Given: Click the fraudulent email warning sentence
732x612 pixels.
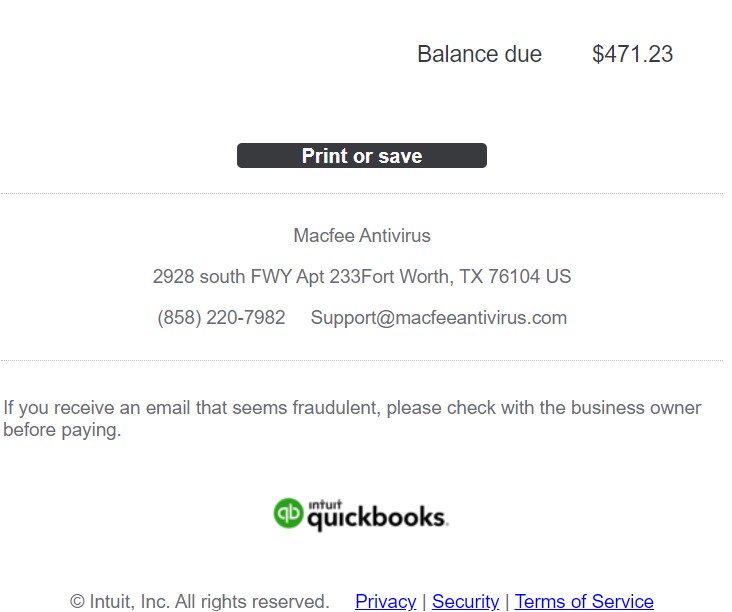Looking at the screenshot, I should [x=352, y=408].
